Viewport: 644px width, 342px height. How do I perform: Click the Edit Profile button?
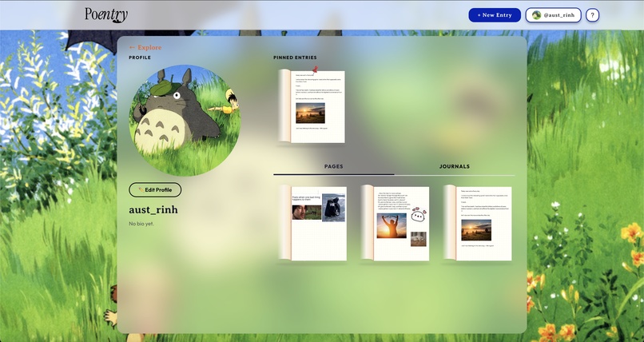(x=155, y=190)
